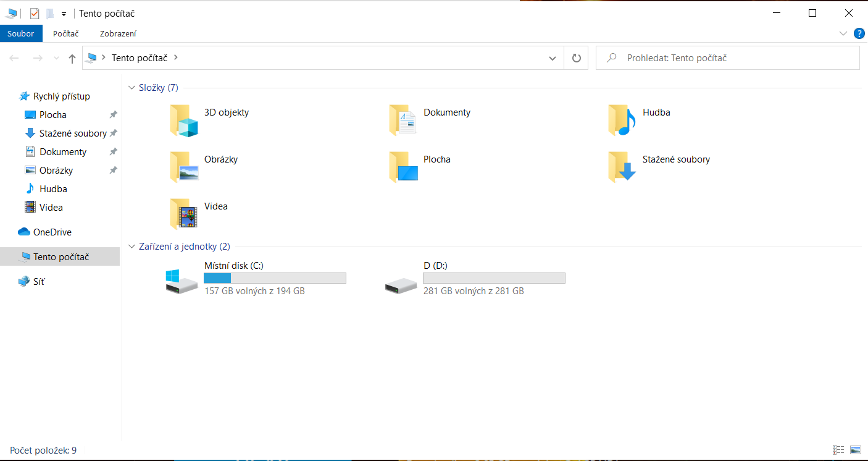Expand the Tento počítač breadcrumb chevron

(176, 57)
